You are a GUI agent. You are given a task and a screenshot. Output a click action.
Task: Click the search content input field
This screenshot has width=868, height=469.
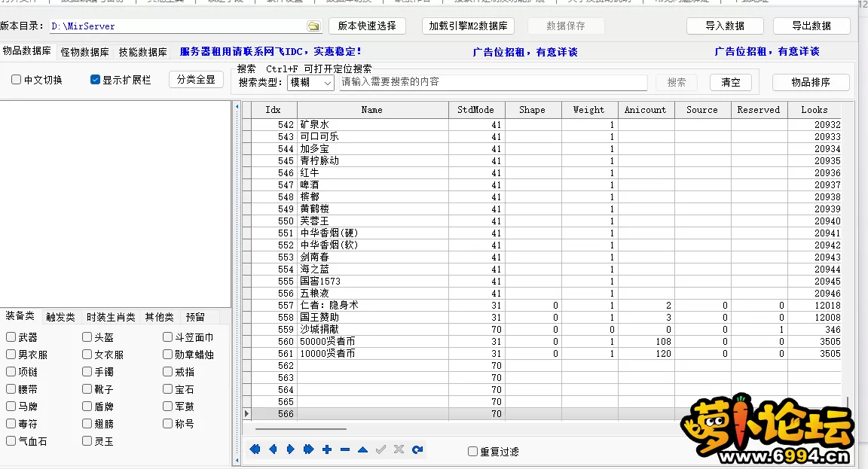pos(494,82)
